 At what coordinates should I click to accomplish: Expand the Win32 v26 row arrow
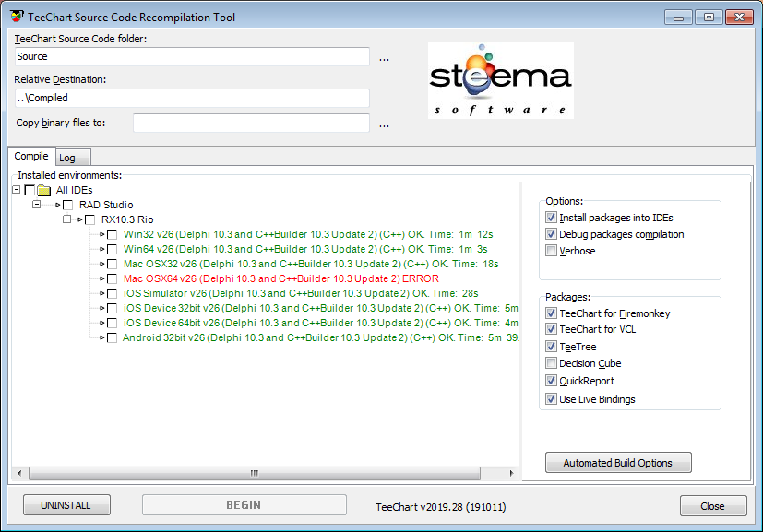(101, 234)
